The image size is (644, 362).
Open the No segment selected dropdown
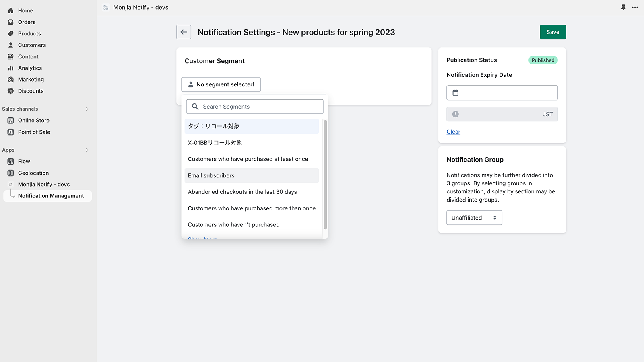tap(221, 84)
